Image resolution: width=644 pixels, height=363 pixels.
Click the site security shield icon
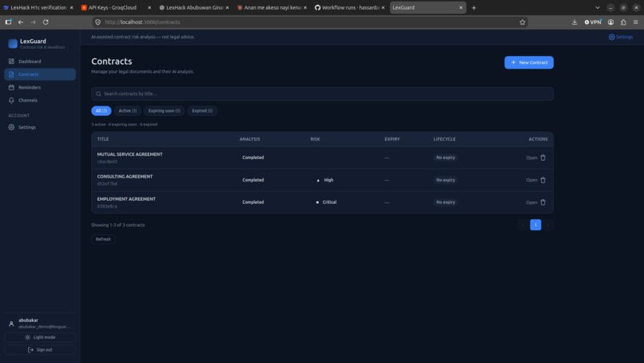[x=97, y=22]
